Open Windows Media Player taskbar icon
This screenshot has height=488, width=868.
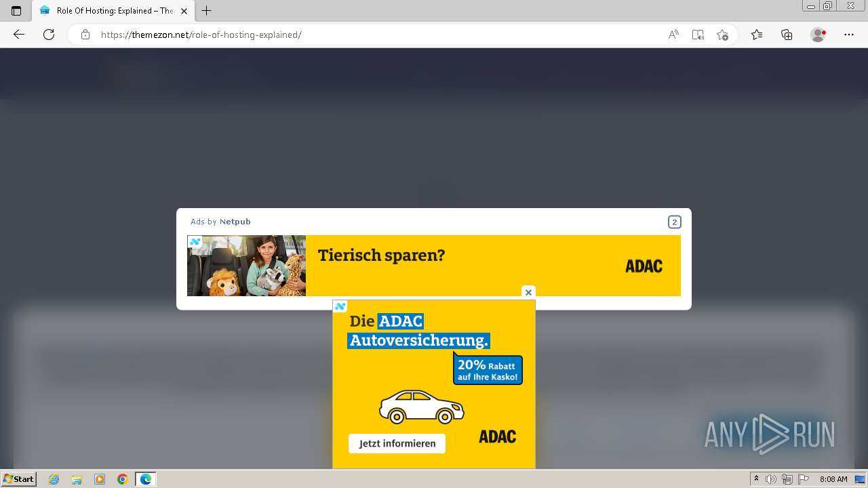(x=100, y=479)
